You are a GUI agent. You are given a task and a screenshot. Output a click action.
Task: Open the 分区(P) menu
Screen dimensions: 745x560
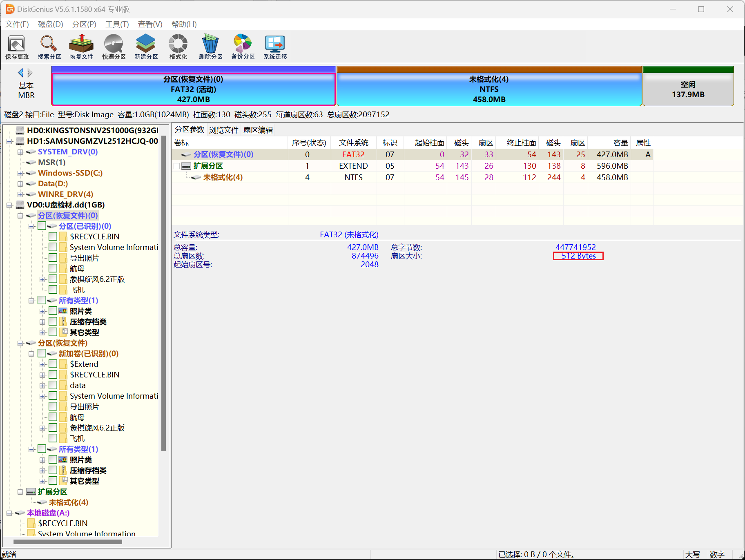tap(84, 24)
